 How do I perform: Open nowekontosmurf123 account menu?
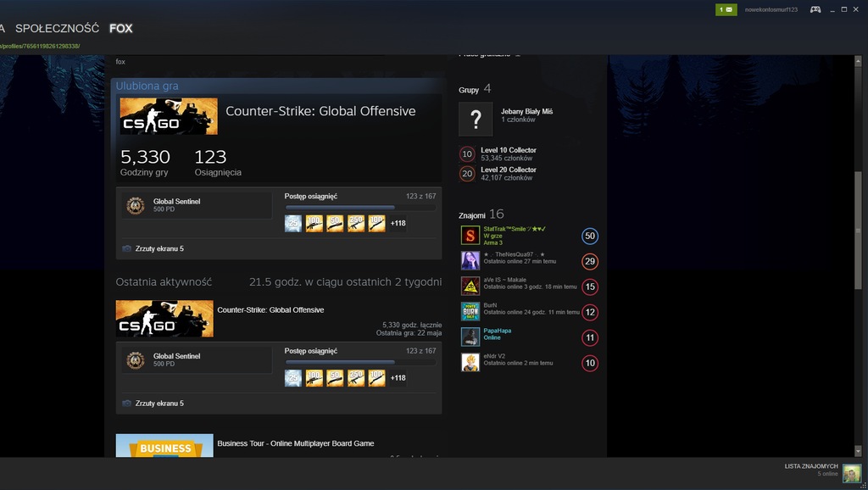pyautogui.click(x=771, y=9)
